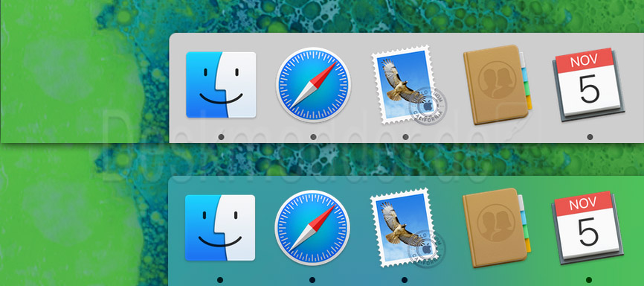Click indicator dot under translucent-dock Calendar
The height and width of the screenshot is (286, 644).
[589, 280]
